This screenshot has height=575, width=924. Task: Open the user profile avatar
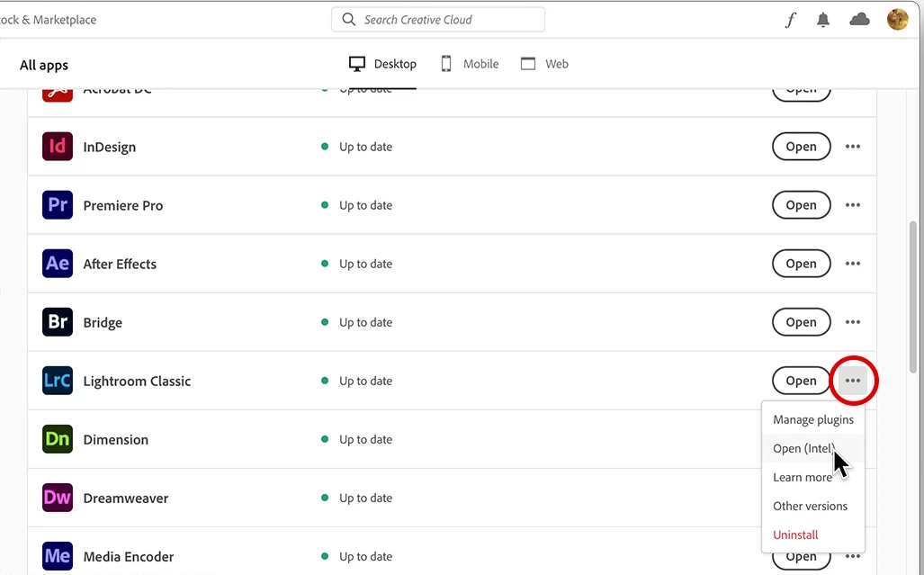(898, 20)
